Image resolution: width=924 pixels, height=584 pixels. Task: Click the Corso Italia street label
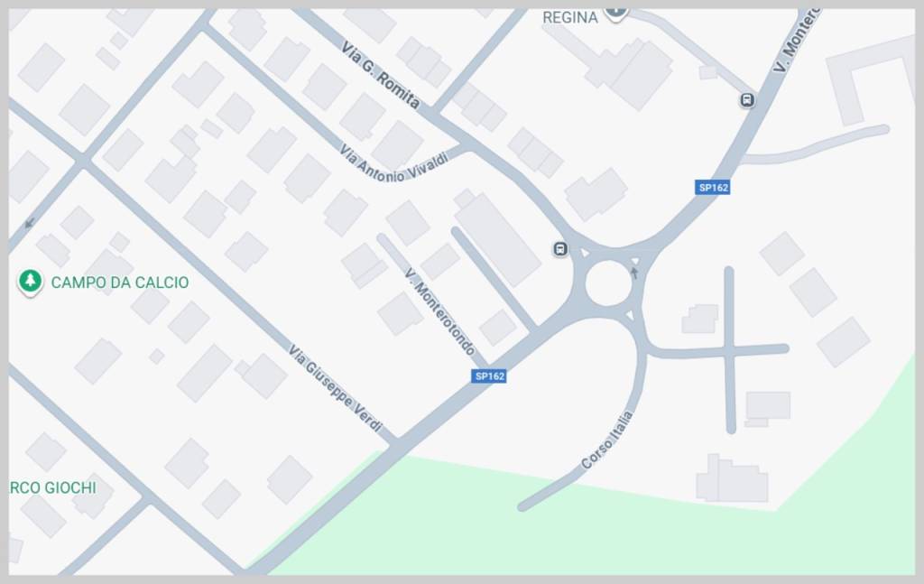pos(607,440)
